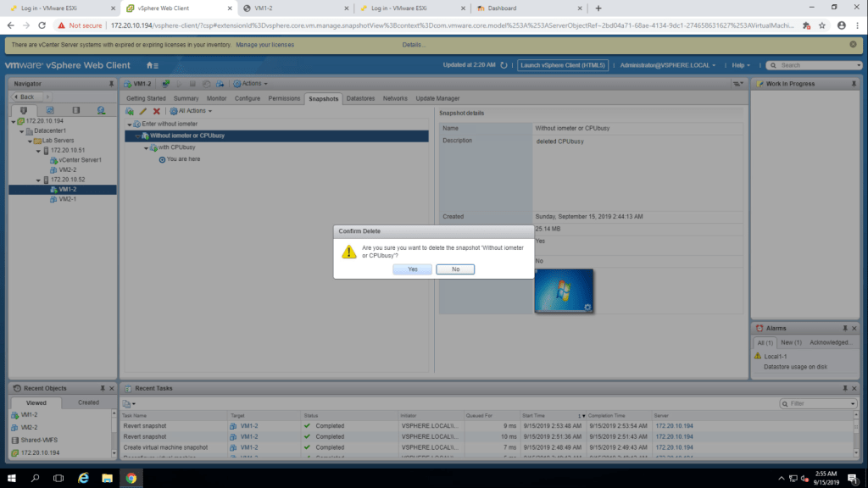Confirm snapshot deletion with Yes button
Viewport: 868px width, 488px height.
(x=412, y=269)
